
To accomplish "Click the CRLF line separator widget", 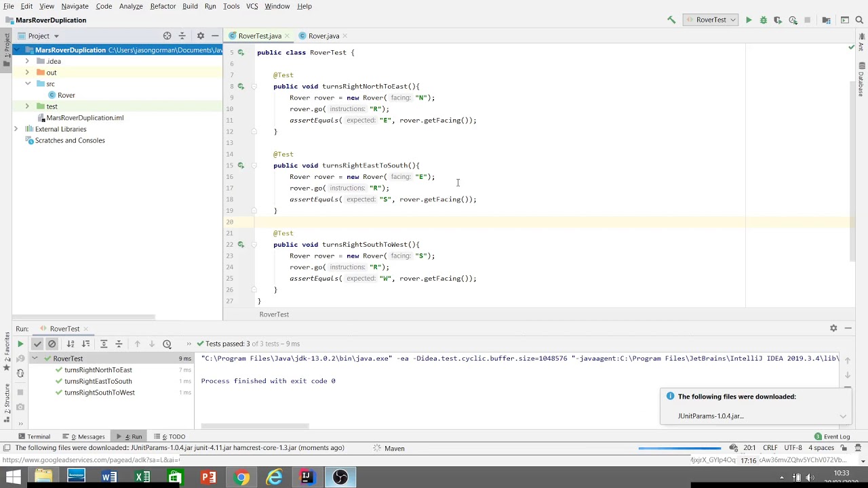I will 770,448.
